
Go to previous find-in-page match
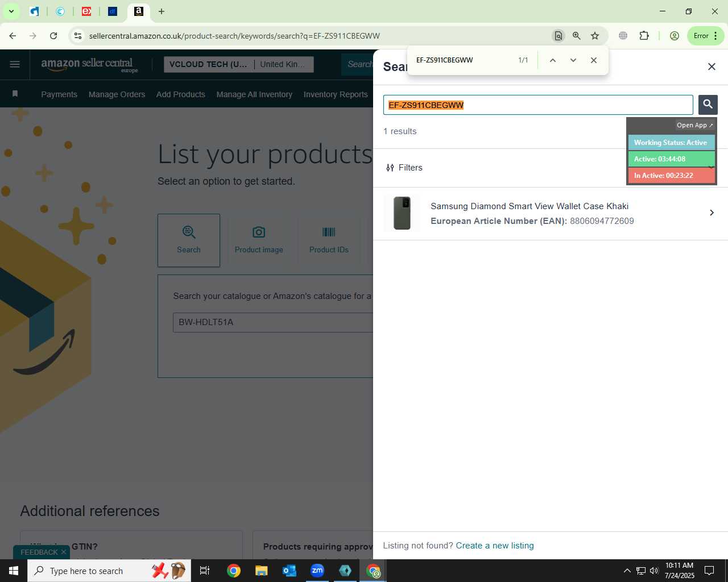pyautogui.click(x=552, y=60)
